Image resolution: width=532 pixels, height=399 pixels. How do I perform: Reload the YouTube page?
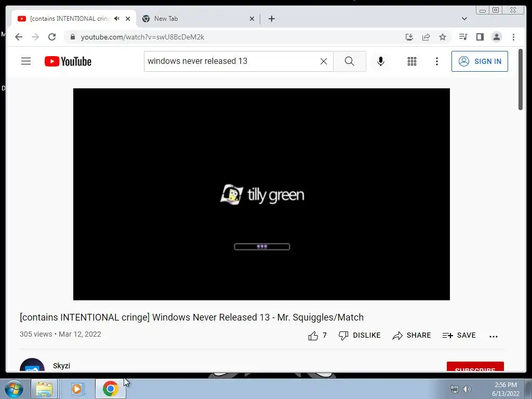[52, 37]
